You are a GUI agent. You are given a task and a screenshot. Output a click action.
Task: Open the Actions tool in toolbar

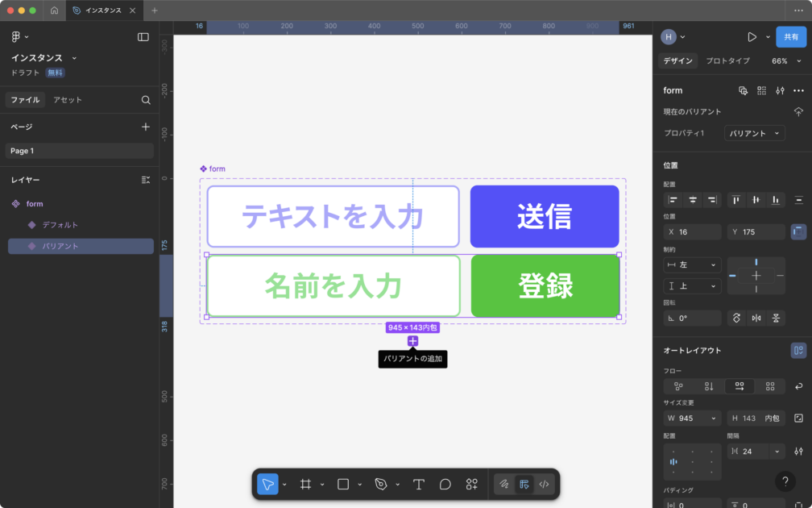pyautogui.click(x=472, y=484)
